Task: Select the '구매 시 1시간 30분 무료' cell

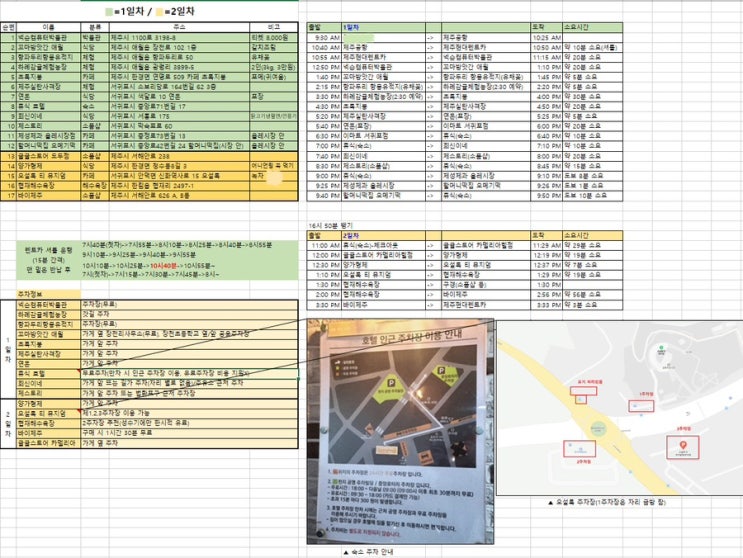Action: 190,433
